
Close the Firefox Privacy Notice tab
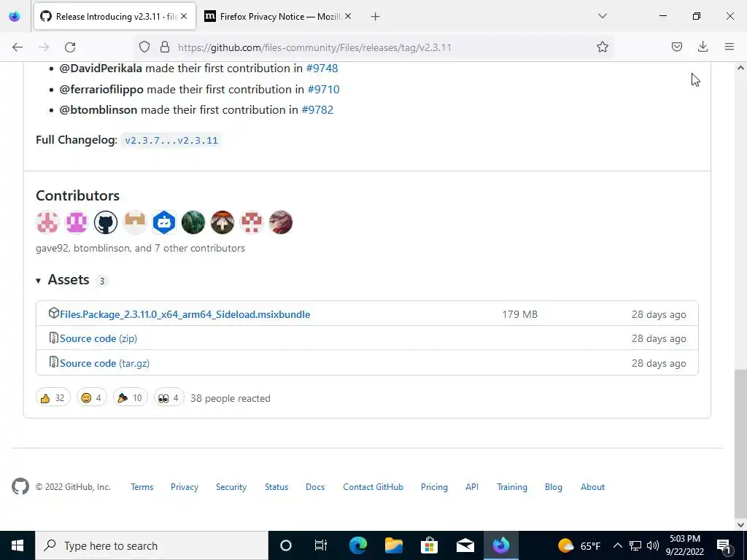(348, 17)
